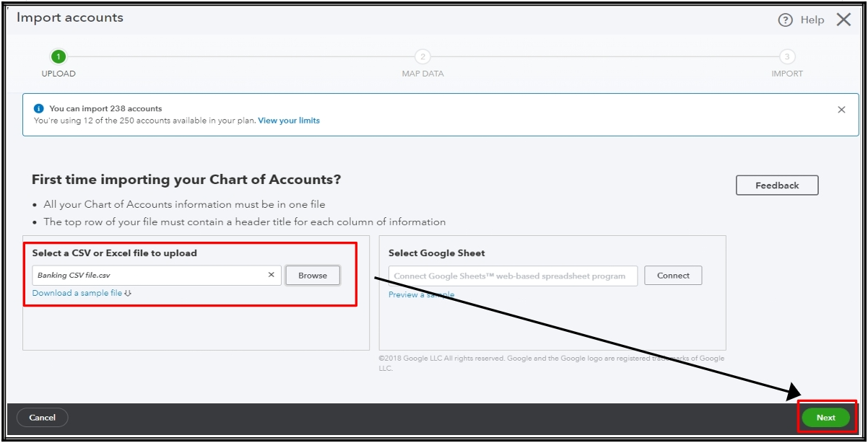The image size is (868, 443).
Task: Click step 3 IMPORT circle
Action: click(x=787, y=57)
